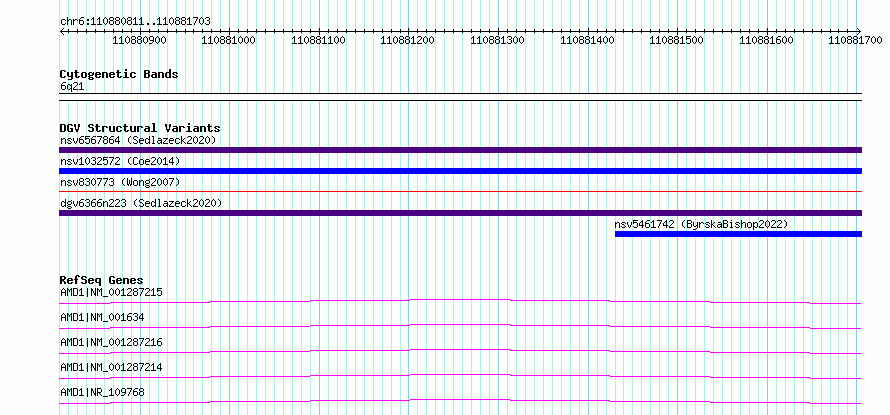
Task: Click the AMD1|NM_001287216 magenta transcript line
Action: pos(460,351)
